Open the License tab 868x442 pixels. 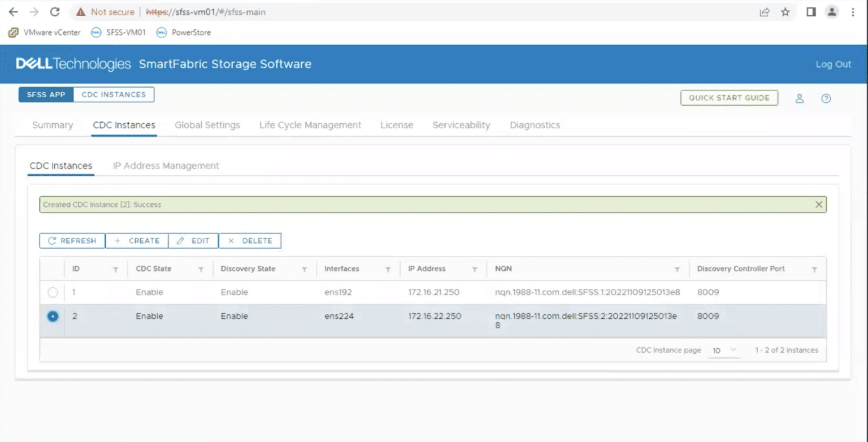tap(397, 125)
